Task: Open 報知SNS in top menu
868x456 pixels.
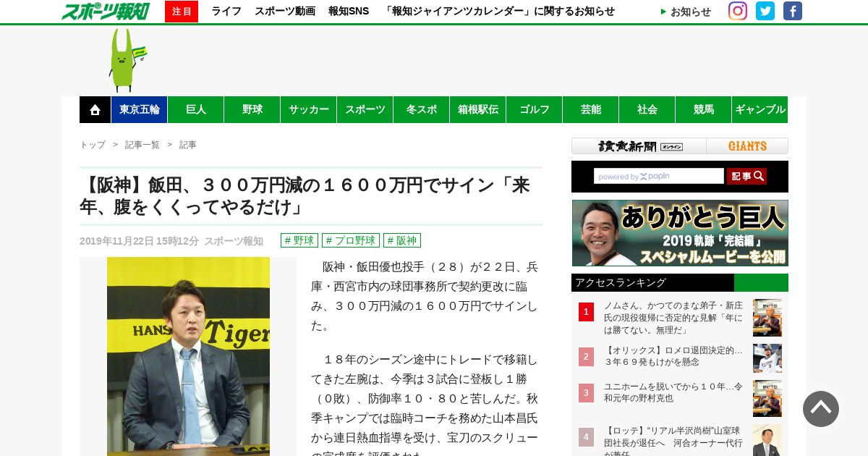Action: pyautogui.click(x=349, y=11)
